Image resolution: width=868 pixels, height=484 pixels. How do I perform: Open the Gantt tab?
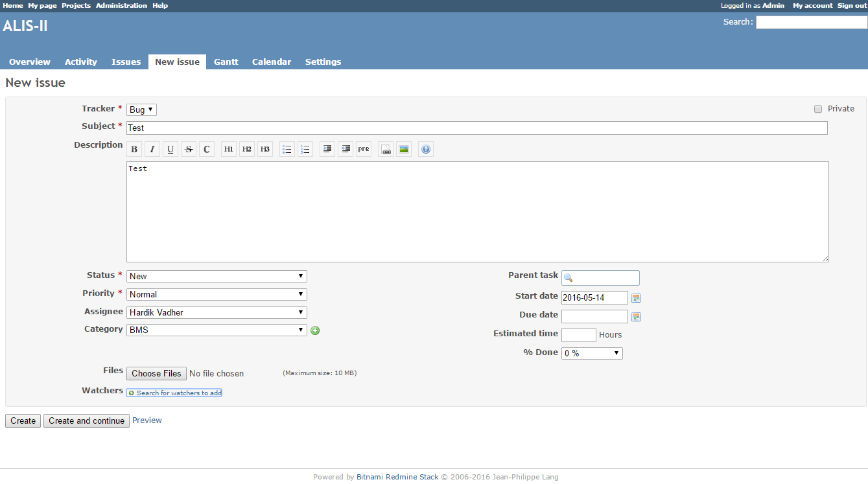click(x=226, y=62)
